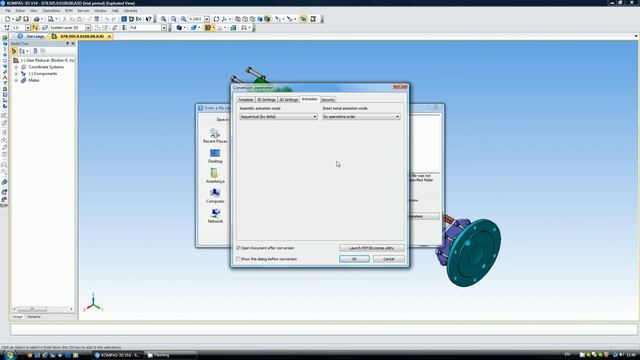
Task: Click OK in Conversion parameters dialog
Action: click(354, 259)
